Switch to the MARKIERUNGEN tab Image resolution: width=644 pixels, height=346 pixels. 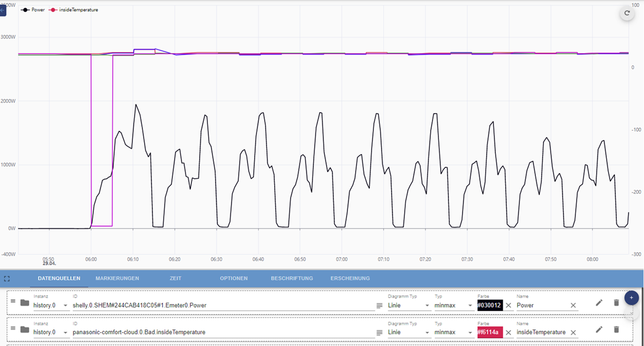[x=117, y=278]
